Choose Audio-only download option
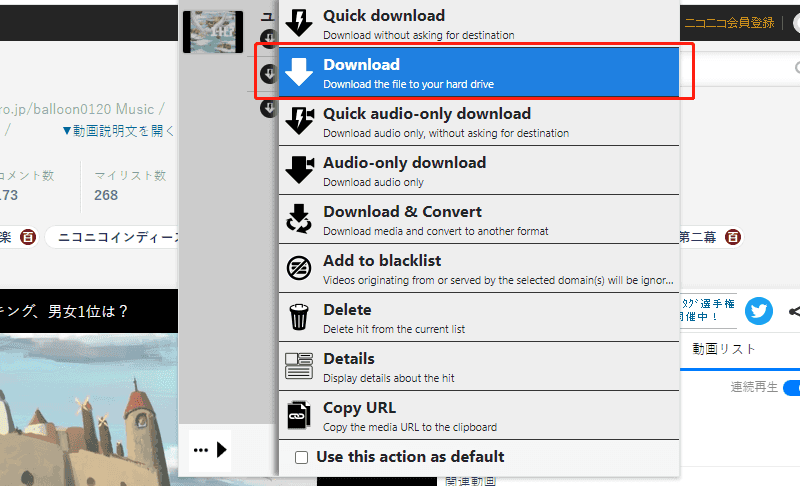 point(479,170)
